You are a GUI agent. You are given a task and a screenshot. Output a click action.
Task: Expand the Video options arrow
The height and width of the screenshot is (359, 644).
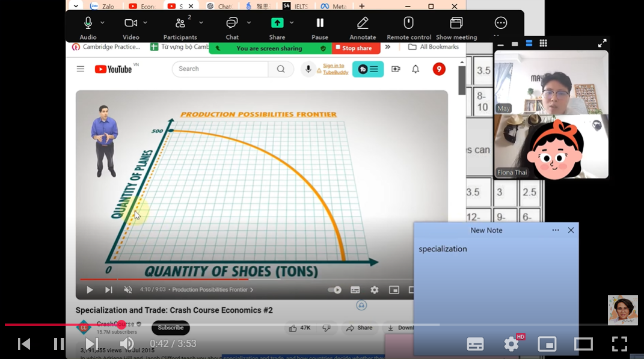point(145,23)
